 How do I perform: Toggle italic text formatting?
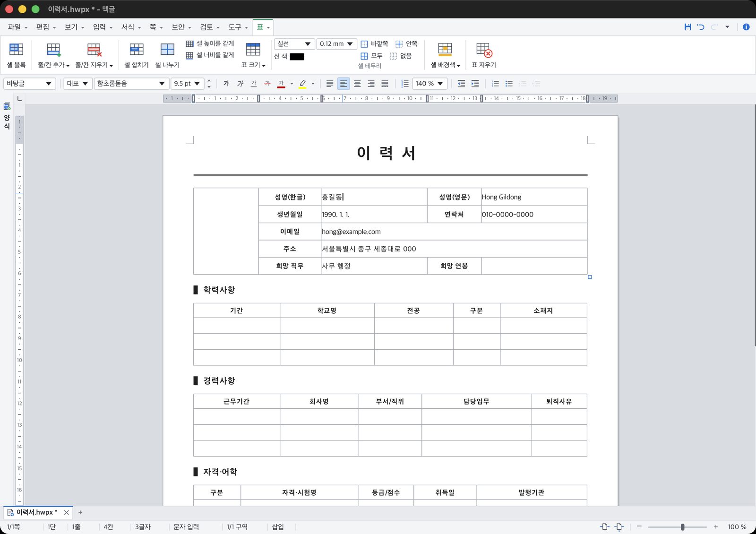pyautogui.click(x=240, y=84)
